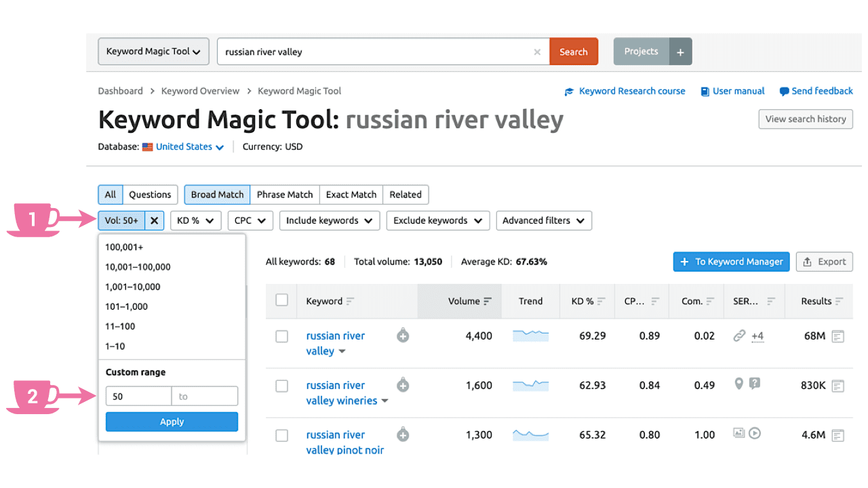Apply the custom volume range
868x488 pixels.
172,422
